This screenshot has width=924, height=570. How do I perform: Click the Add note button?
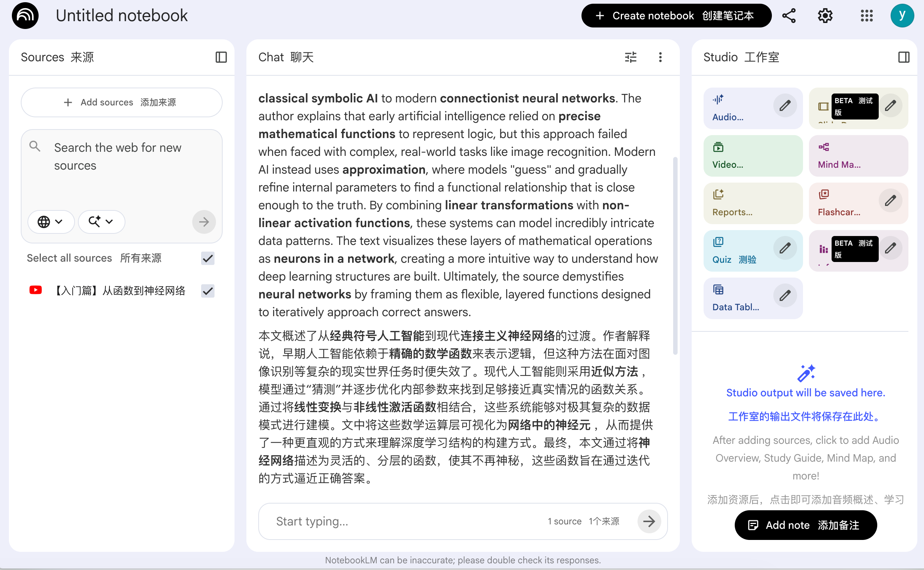click(805, 525)
